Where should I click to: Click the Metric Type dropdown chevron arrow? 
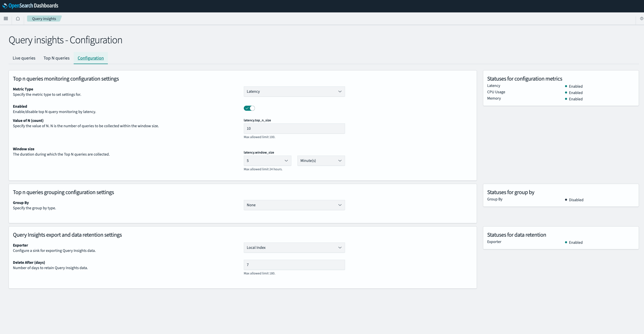pyautogui.click(x=340, y=91)
